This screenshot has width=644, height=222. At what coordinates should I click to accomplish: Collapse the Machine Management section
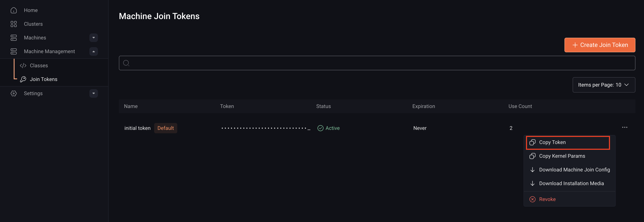pyautogui.click(x=93, y=51)
